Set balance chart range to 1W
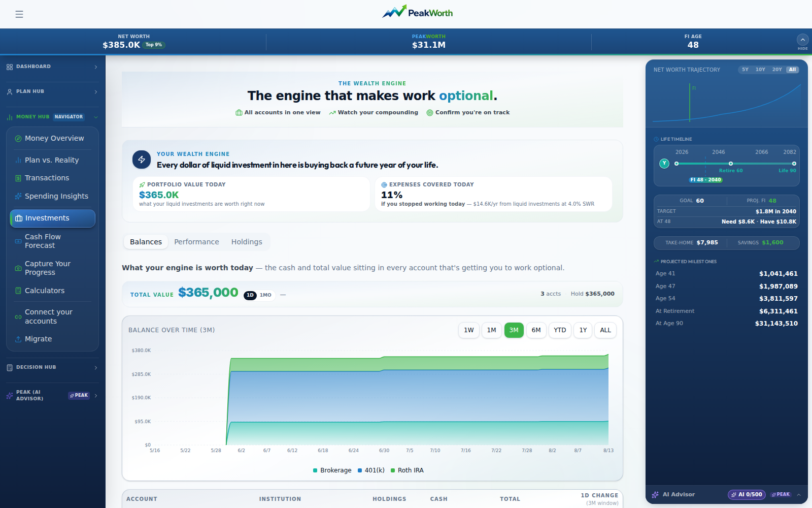 pyautogui.click(x=469, y=330)
